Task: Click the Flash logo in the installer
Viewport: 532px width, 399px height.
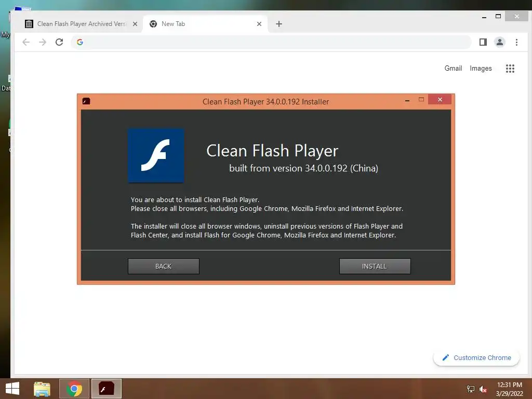Action: (156, 155)
